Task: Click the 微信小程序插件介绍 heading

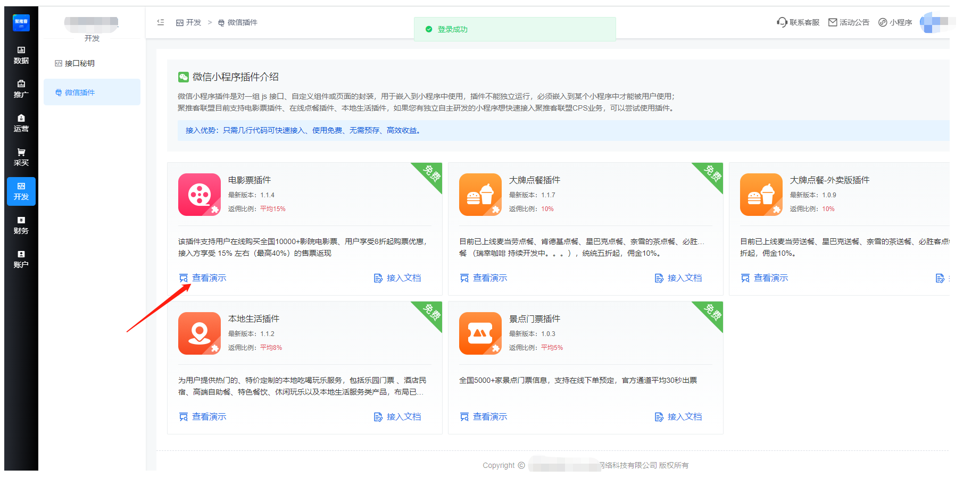Action: [x=236, y=77]
